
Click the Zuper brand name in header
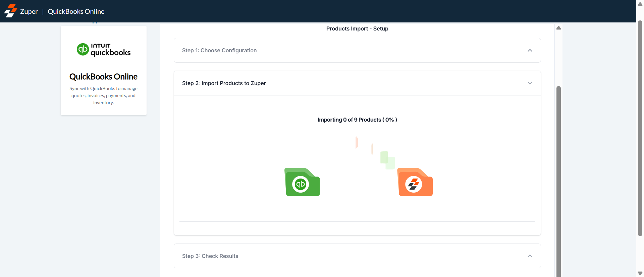point(29,11)
